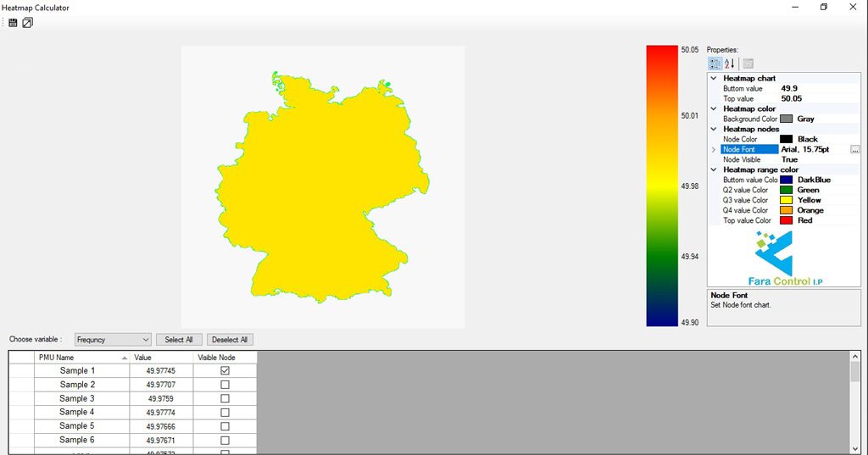Click the save icon in the toolbar
868x455 pixels.
[x=13, y=23]
